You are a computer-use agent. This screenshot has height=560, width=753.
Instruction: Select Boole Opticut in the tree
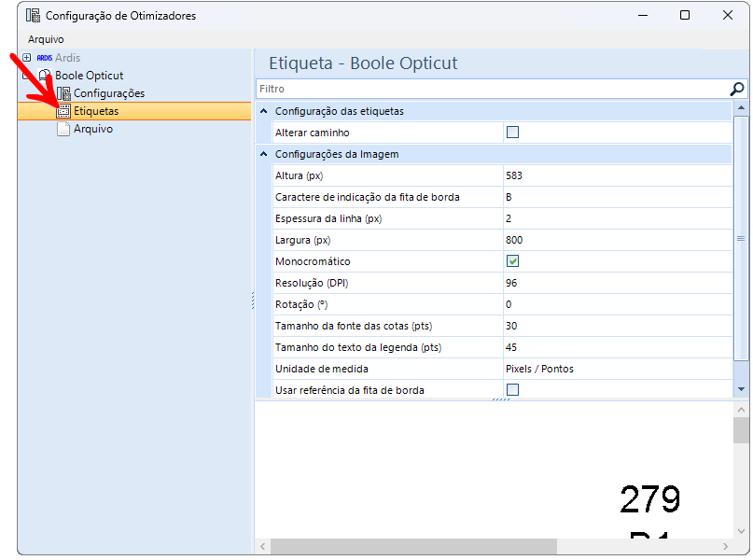pyautogui.click(x=89, y=76)
